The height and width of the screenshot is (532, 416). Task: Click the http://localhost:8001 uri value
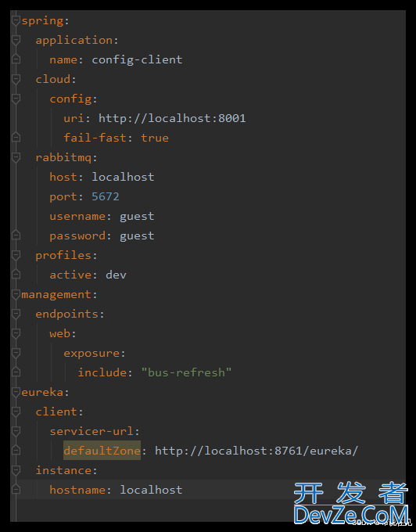172,118
